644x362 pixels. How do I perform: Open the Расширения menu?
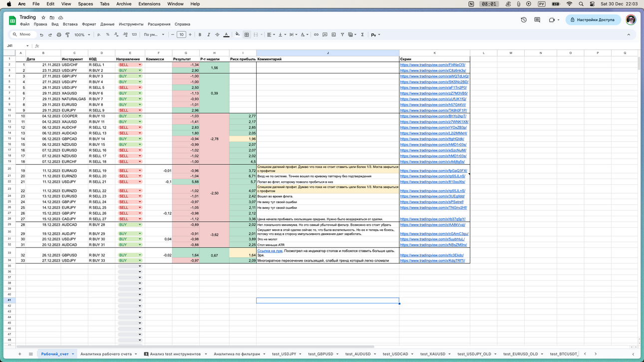[159, 24]
